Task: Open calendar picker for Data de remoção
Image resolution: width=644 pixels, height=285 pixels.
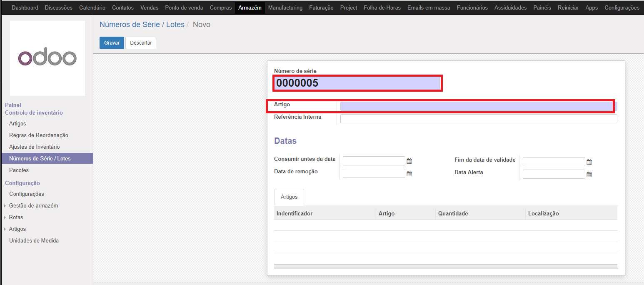Action: [x=409, y=174]
